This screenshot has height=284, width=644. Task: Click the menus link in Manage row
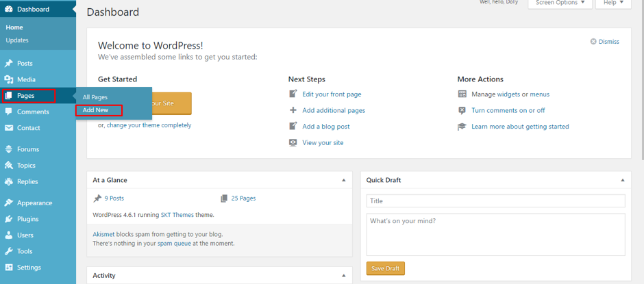pos(540,94)
